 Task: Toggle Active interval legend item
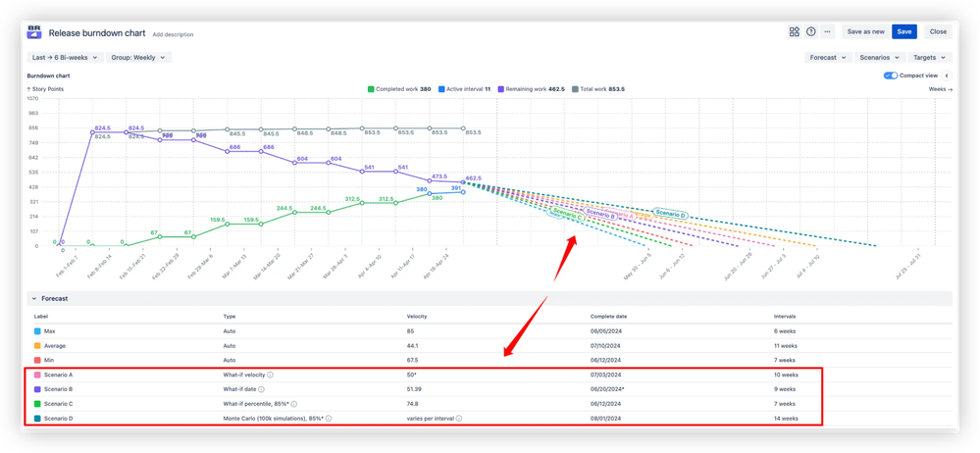click(464, 89)
